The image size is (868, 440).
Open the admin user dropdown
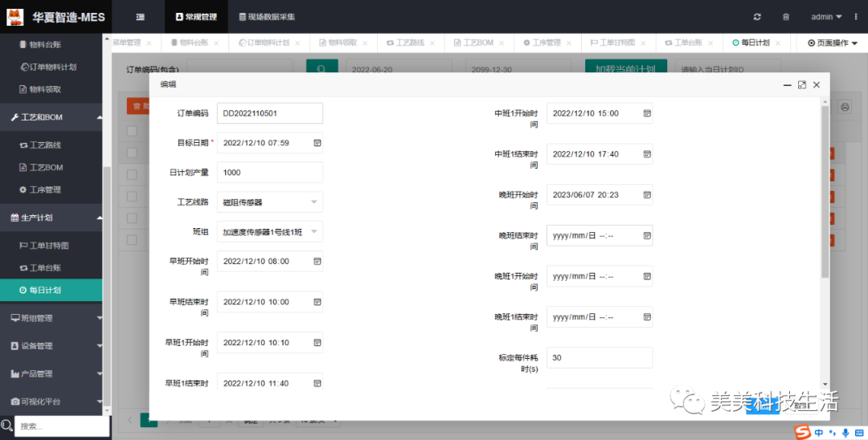826,17
